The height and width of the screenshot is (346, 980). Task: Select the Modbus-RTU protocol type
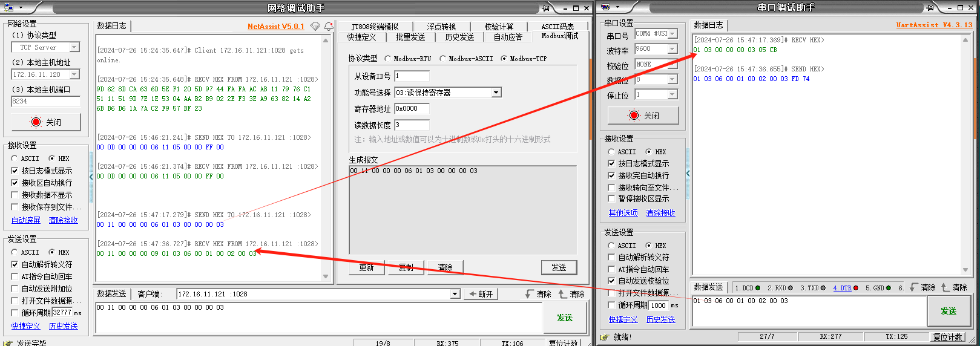[388, 59]
